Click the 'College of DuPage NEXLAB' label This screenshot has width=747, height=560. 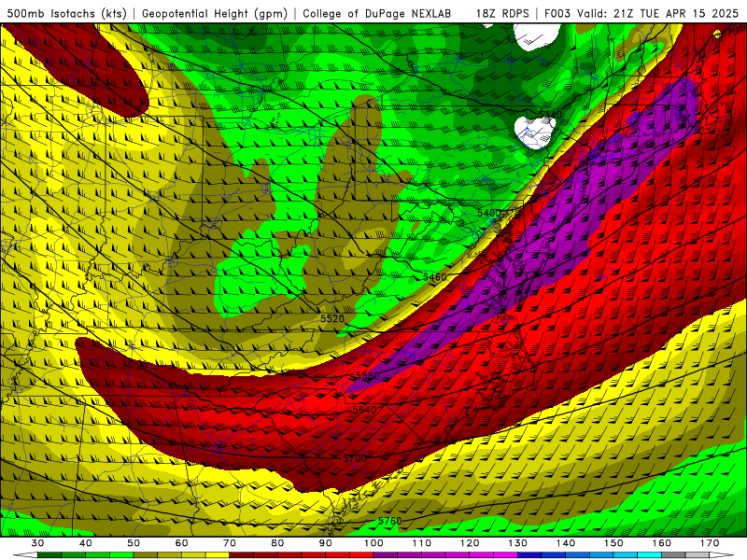[x=377, y=13]
